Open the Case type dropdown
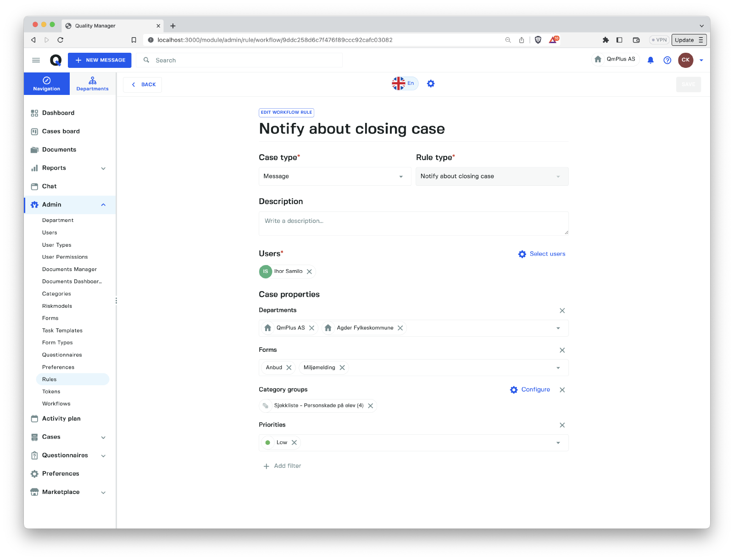Screen dimensions: 734x560 (x=334, y=177)
